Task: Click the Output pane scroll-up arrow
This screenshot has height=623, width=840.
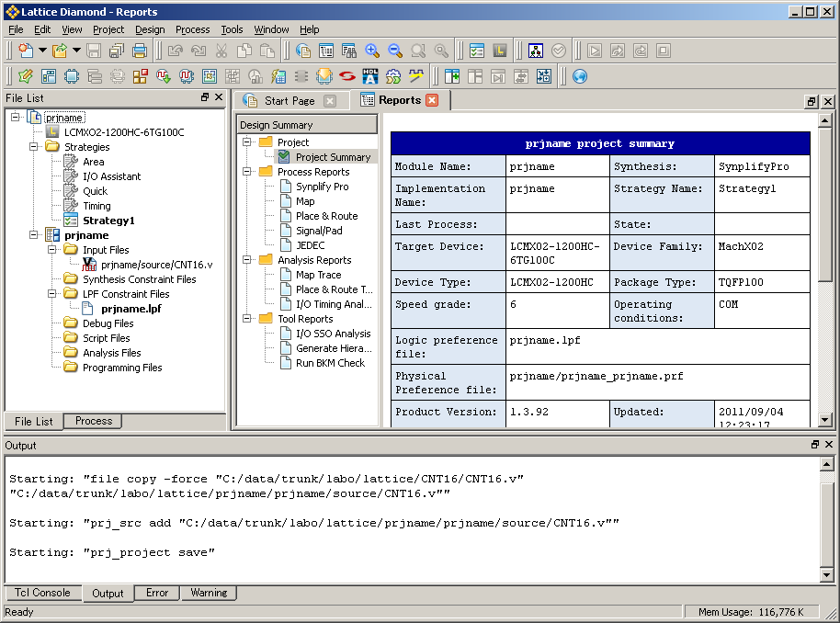Action: pyautogui.click(x=826, y=464)
